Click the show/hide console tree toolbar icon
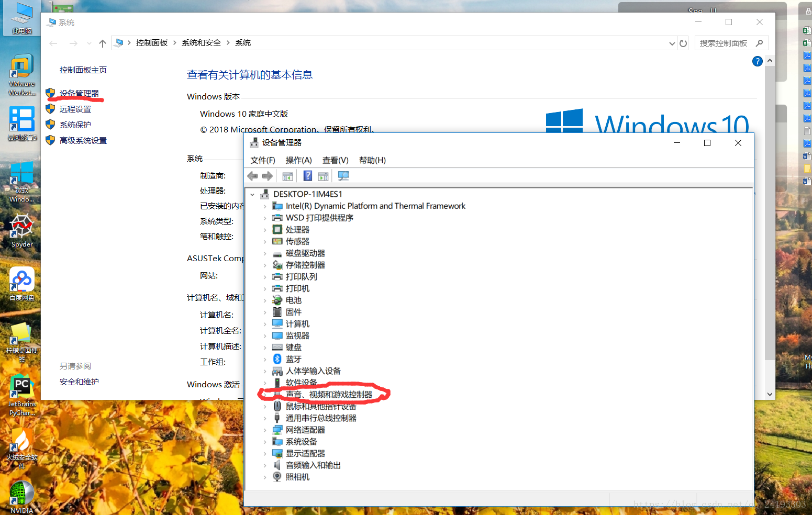Image resolution: width=812 pixels, height=515 pixels. 287,176
